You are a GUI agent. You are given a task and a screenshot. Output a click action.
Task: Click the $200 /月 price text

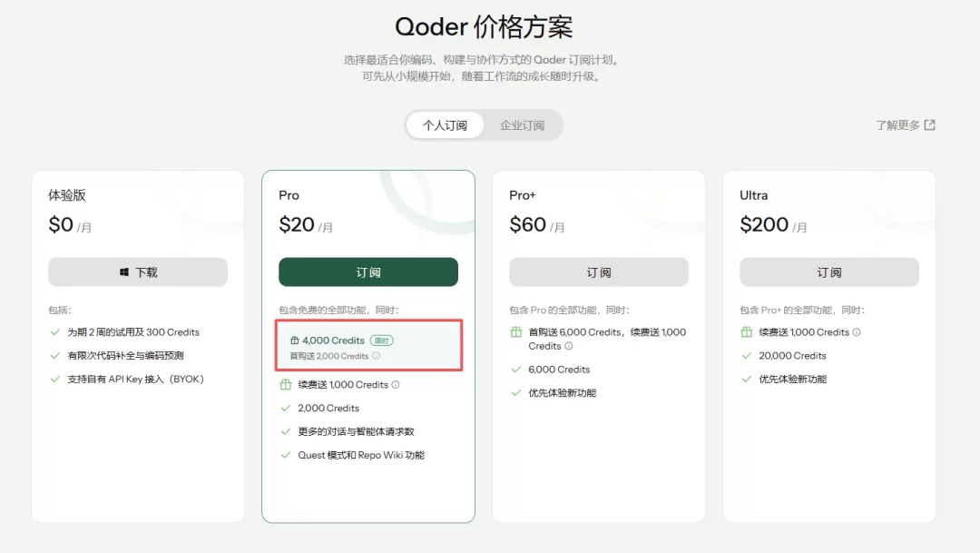[773, 224]
